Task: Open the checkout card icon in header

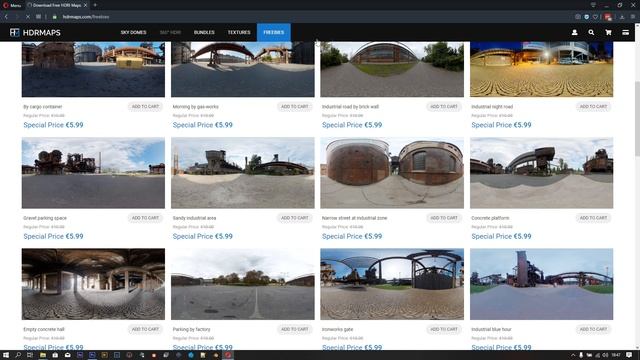Action: (x=625, y=32)
